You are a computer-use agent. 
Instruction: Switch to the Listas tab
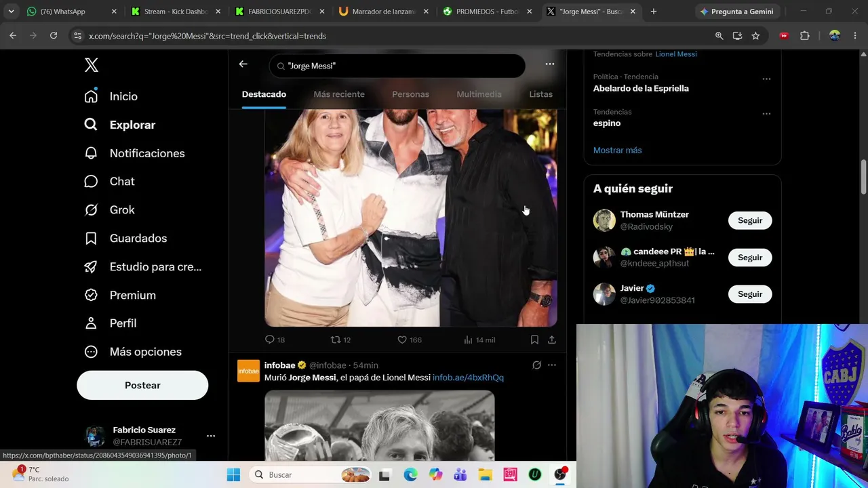540,94
